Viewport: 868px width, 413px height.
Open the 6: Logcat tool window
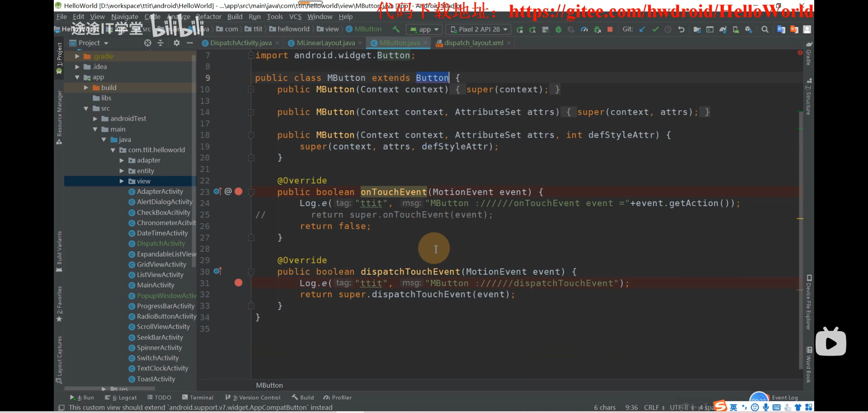pos(121,398)
